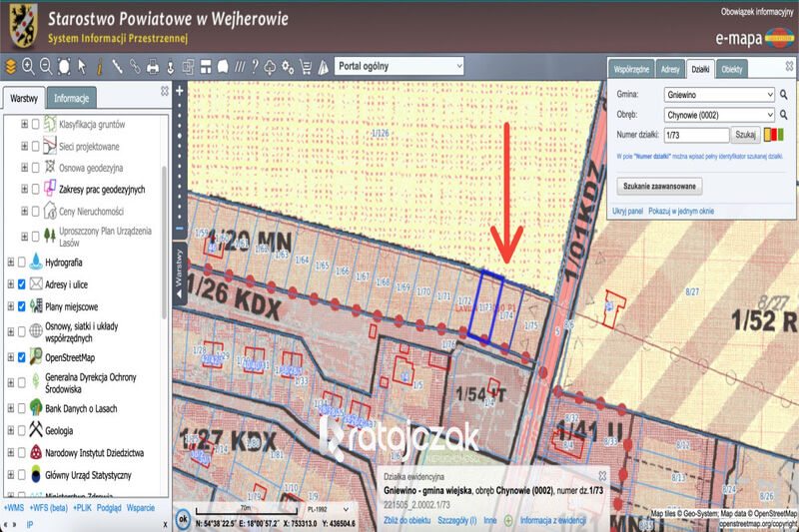Switch to the Informacje tab

pyautogui.click(x=71, y=98)
